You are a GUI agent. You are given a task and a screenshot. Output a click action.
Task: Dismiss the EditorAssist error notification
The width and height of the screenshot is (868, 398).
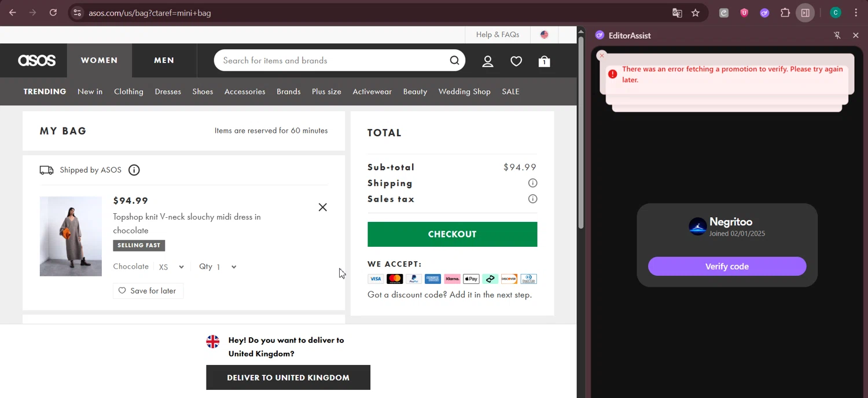click(x=602, y=56)
